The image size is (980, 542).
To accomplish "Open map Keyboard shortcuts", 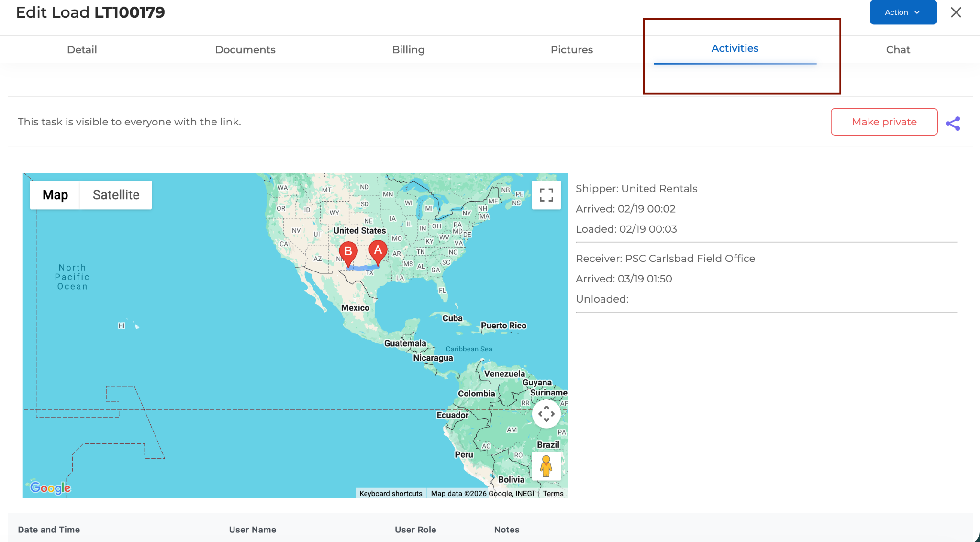I will coord(390,493).
